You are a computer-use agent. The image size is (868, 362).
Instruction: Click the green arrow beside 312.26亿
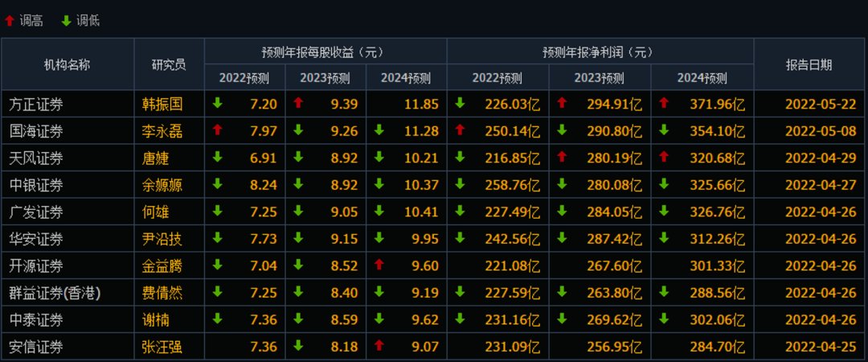[665, 238]
